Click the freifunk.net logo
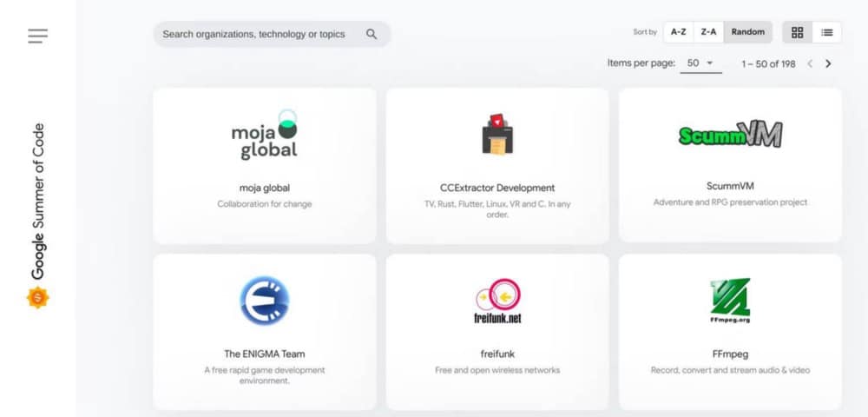The width and height of the screenshot is (868, 417). (497, 301)
